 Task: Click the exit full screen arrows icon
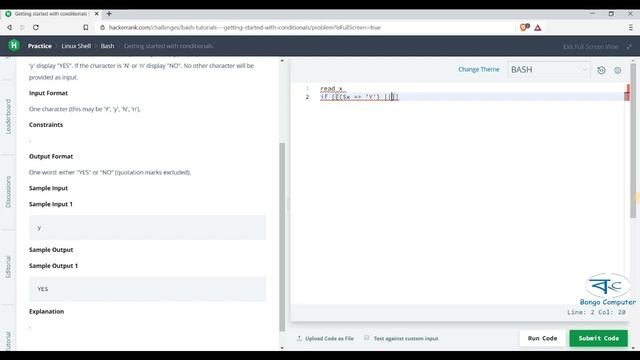click(629, 47)
